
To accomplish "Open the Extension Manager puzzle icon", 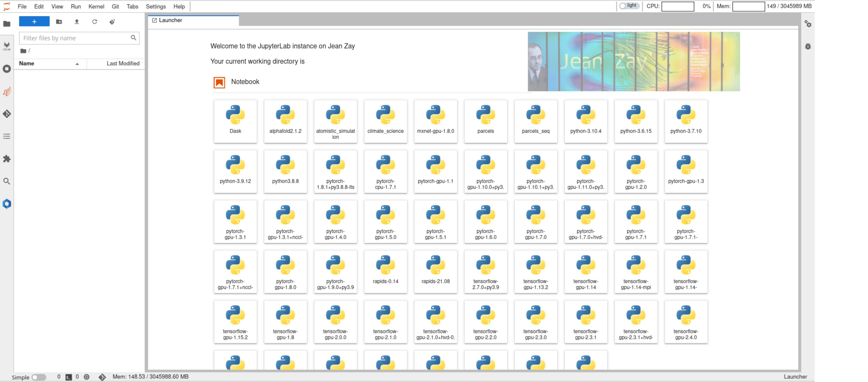I will (7, 159).
